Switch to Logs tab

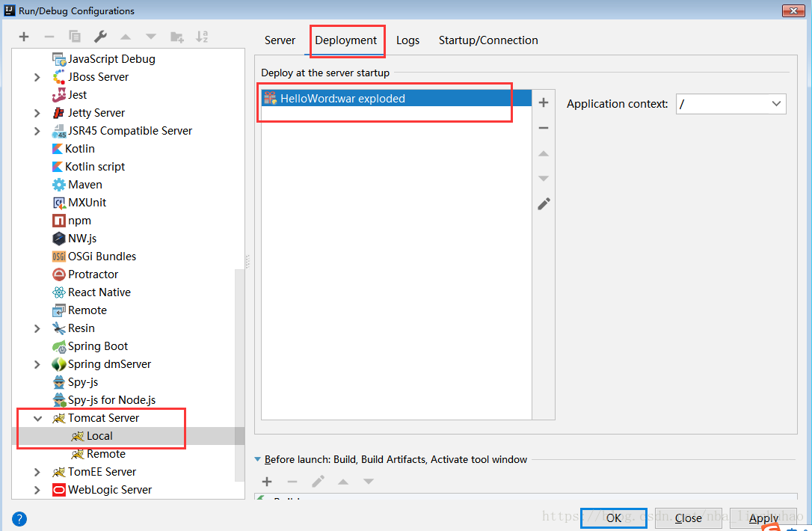click(x=407, y=40)
